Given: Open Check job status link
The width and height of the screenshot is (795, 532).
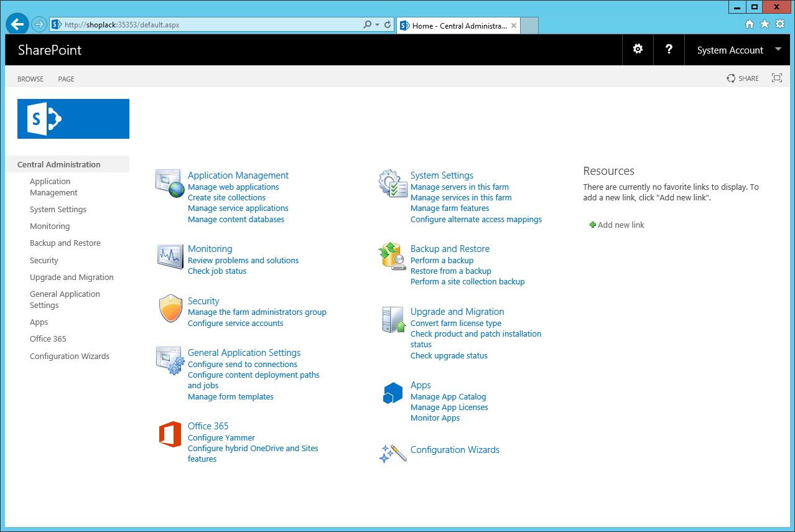Looking at the screenshot, I should coord(217,271).
